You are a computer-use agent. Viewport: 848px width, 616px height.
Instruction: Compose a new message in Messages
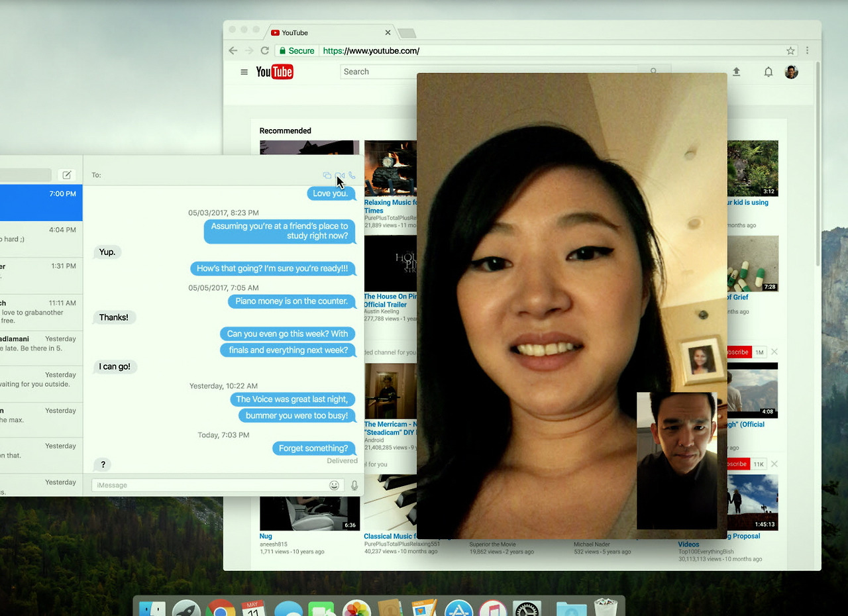coord(66,175)
